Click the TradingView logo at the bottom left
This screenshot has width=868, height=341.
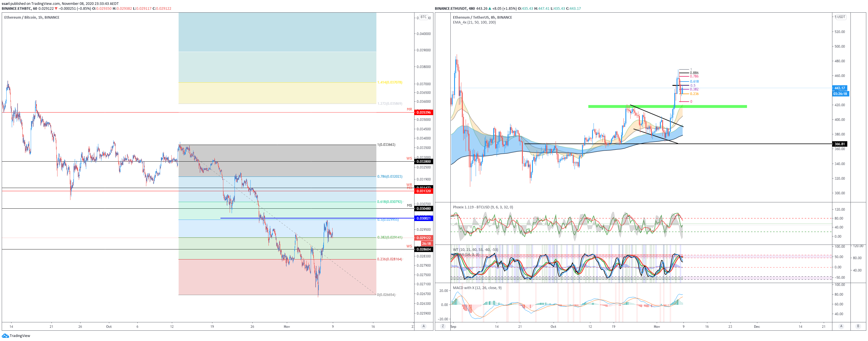[16, 336]
